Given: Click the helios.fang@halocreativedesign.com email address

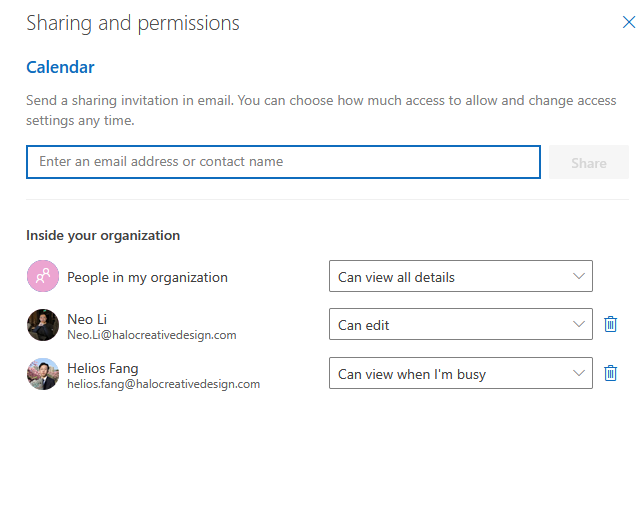Looking at the screenshot, I should (x=163, y=384).
